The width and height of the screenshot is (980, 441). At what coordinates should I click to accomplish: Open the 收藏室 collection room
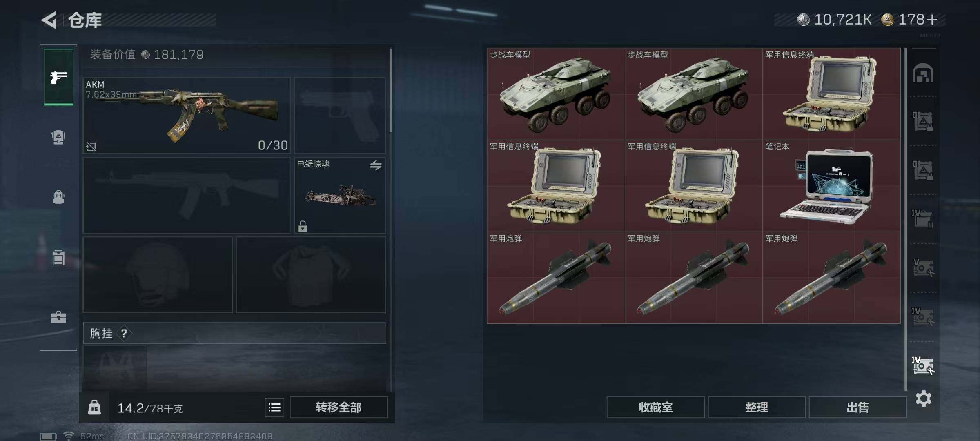pyautogui.click(x=655, y=407)
